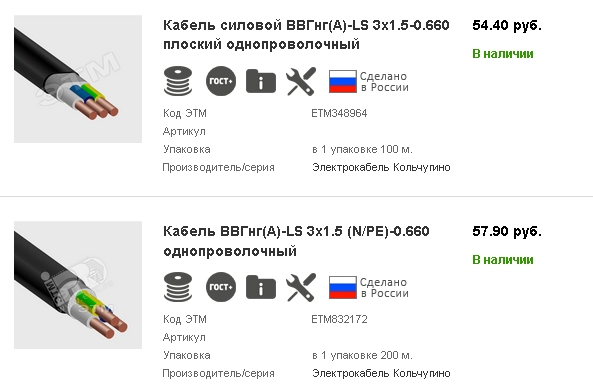The image size is (593, 390).
Task: Click the cable spool icon for second product
Action: (178, 287)
